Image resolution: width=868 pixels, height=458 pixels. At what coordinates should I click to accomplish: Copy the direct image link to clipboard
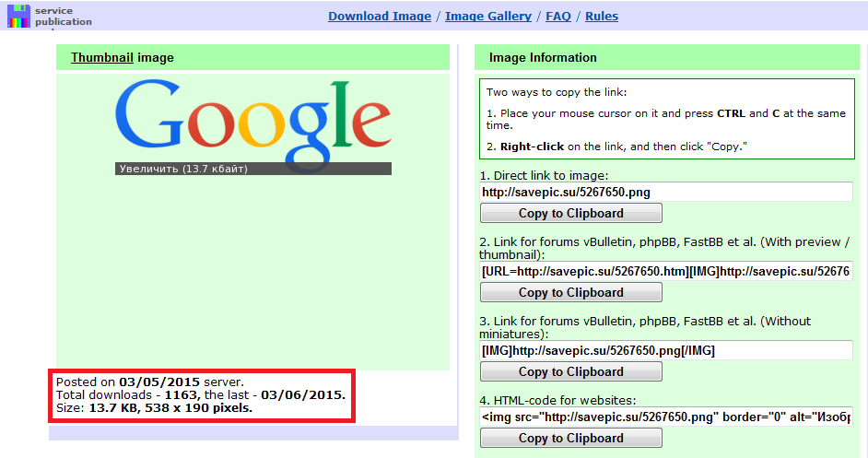pyautogui.click(x=570, y=213)
